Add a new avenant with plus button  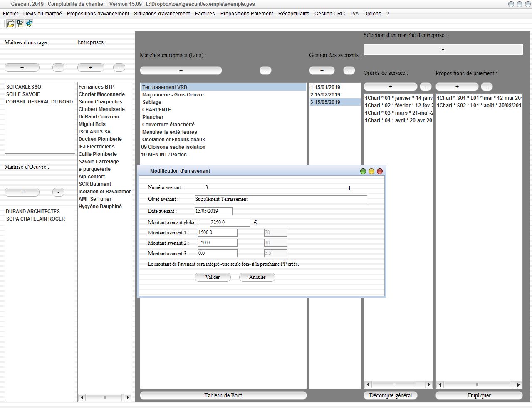click(x=322, y=70)
